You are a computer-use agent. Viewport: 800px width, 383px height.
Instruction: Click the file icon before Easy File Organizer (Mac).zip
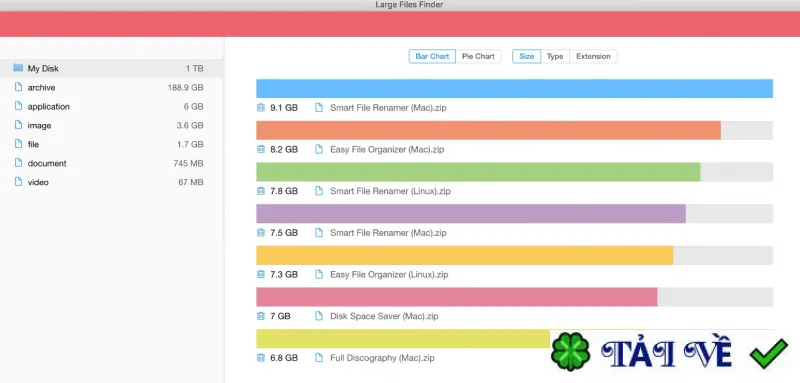(x=319, y=149)
